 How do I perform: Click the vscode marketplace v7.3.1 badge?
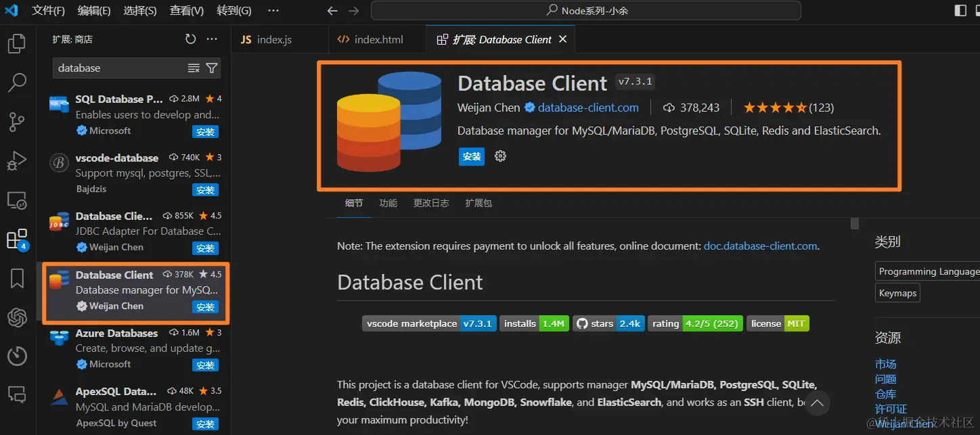pos(430,323)
